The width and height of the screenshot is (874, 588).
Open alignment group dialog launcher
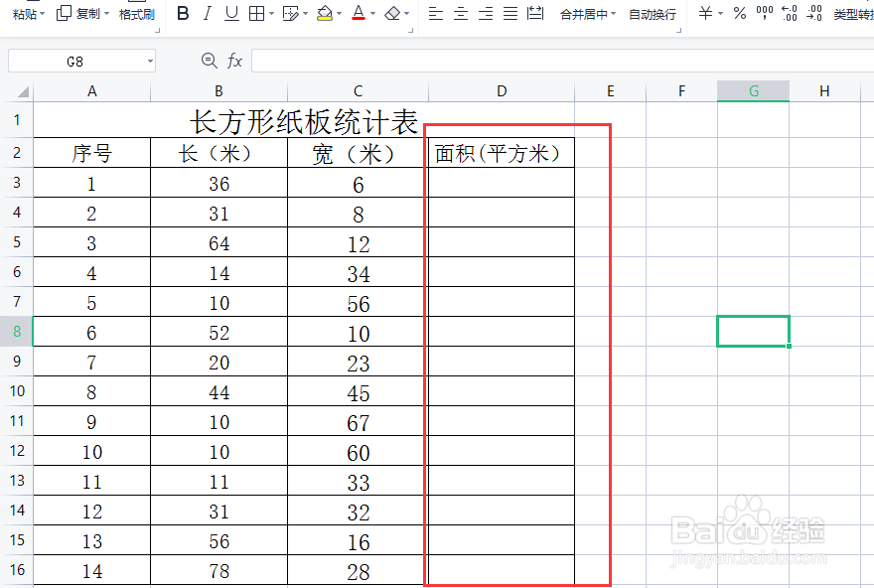679,31
